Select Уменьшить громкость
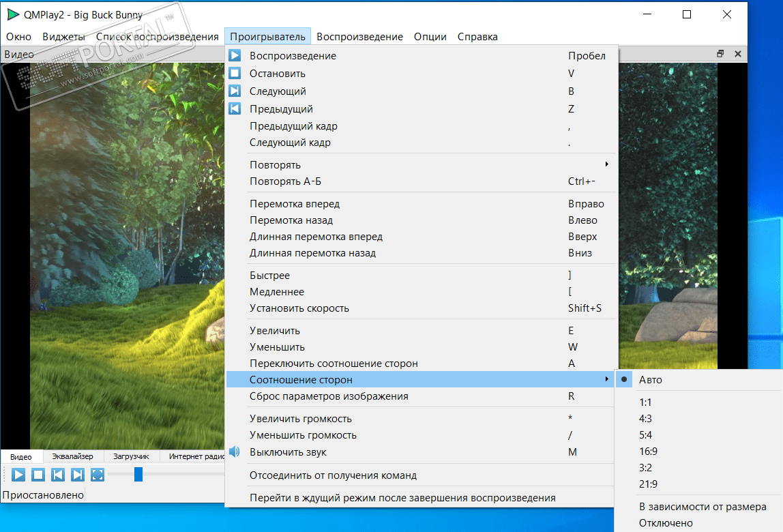 (x=420, y=434)
